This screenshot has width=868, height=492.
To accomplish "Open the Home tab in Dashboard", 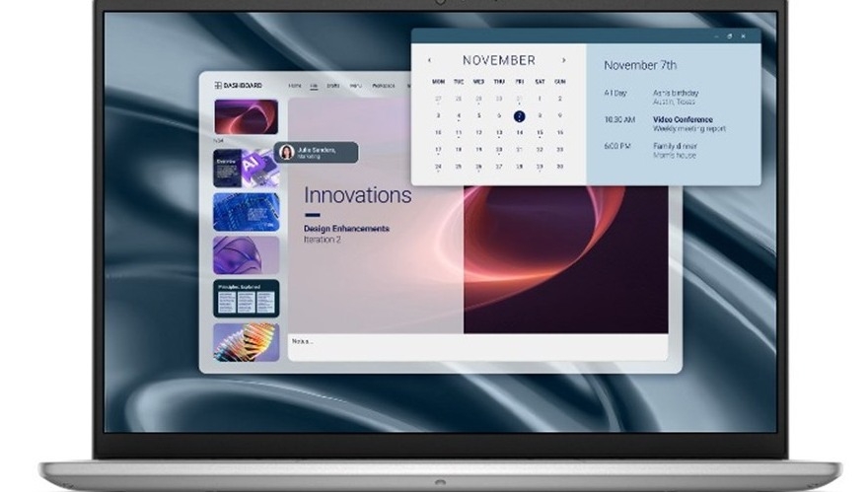I will pyautogui.click(x=295, y=85).
